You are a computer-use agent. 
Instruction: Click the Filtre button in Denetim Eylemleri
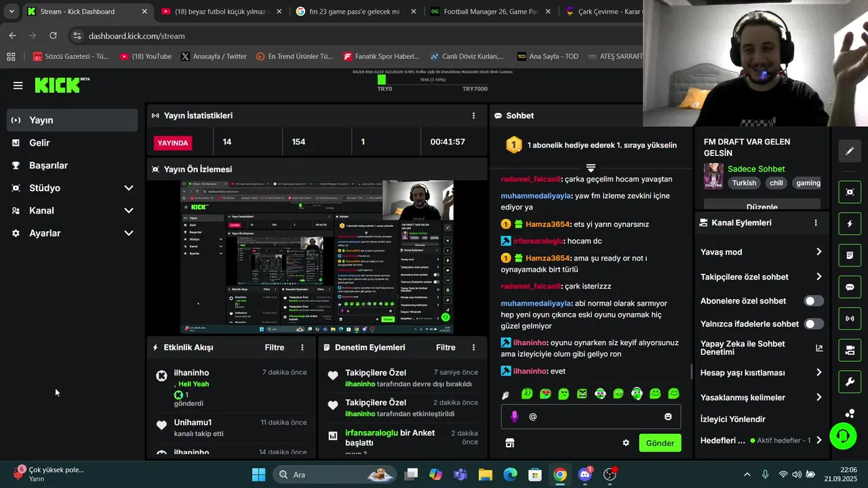446,348
